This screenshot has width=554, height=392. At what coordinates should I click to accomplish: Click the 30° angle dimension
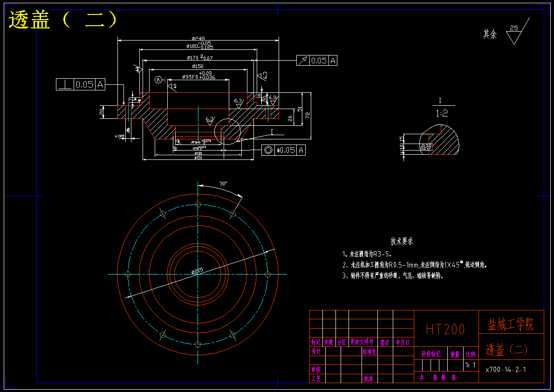pos(223,184)
